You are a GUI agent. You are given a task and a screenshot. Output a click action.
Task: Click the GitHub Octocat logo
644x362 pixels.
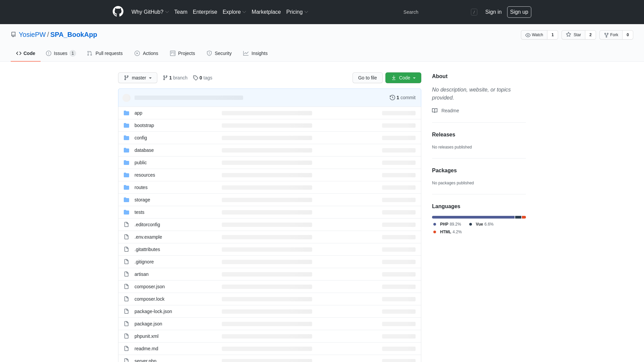(x=118, y=12)
